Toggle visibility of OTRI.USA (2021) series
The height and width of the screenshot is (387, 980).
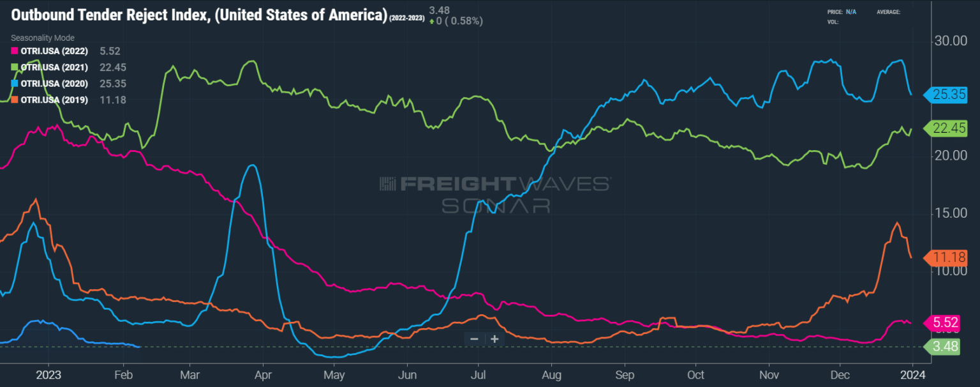point(54,67)
